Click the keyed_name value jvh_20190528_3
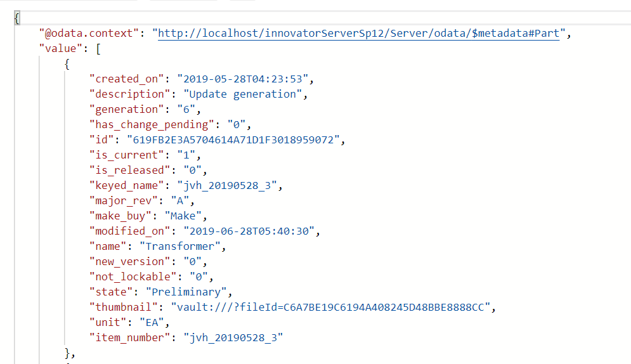 click(227, 186)
